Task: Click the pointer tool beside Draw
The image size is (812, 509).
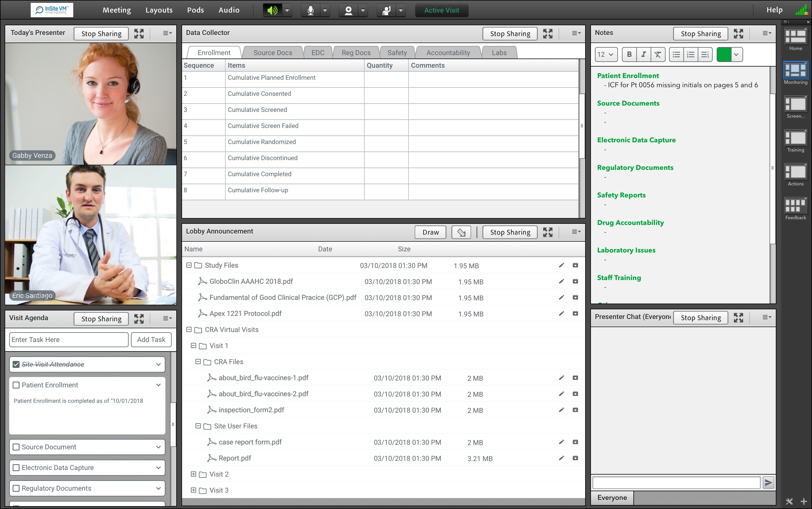Action: pyautogui.click(x=461, y=232)
